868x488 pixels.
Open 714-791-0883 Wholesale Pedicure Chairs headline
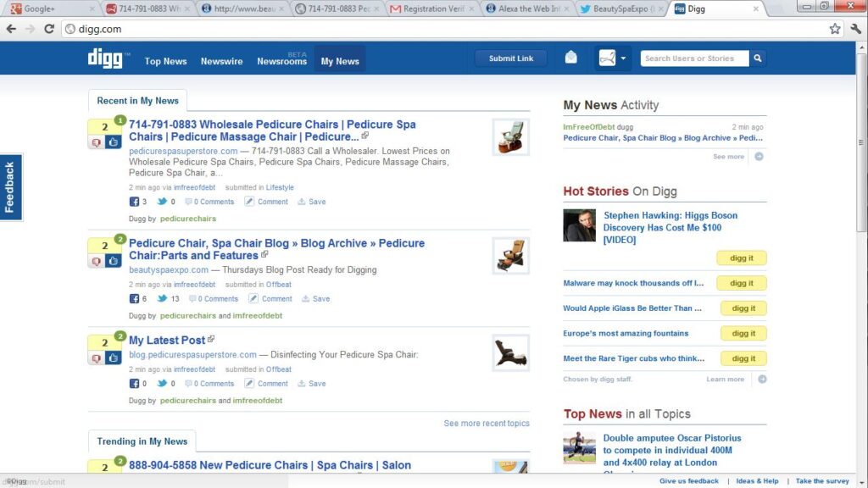tap(272, 130)
